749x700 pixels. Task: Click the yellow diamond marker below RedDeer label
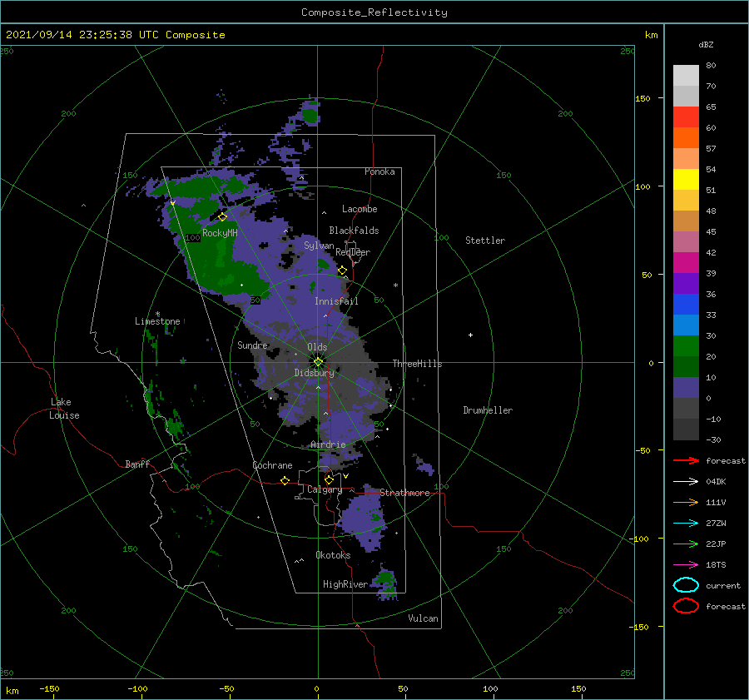343,271
